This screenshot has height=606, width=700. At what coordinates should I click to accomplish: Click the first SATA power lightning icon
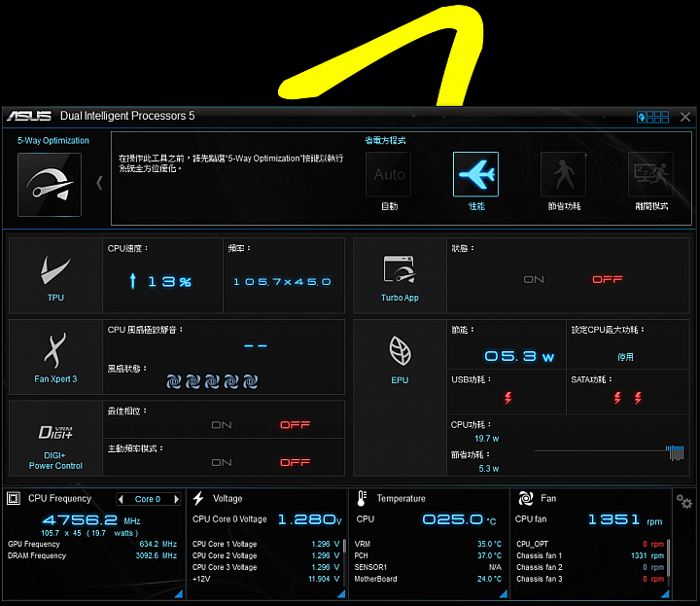tap(617, 398)
